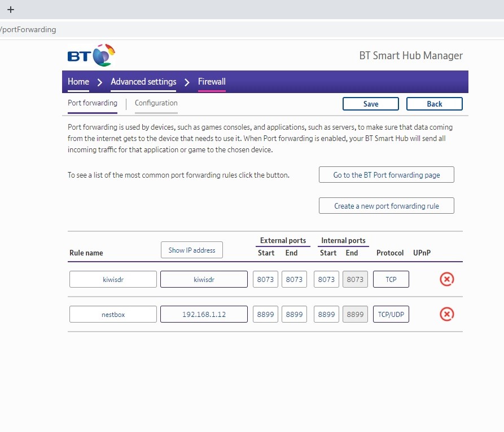The image size is (504, 432).
Task: Go to the BT Port forwarding page
Action: (x=386, y=175)
